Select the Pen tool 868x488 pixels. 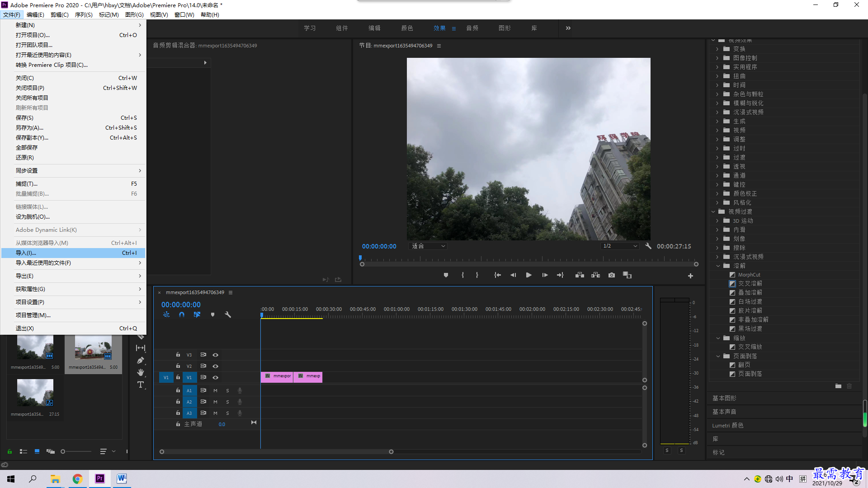pyautogui.click(x=141, y=360)
